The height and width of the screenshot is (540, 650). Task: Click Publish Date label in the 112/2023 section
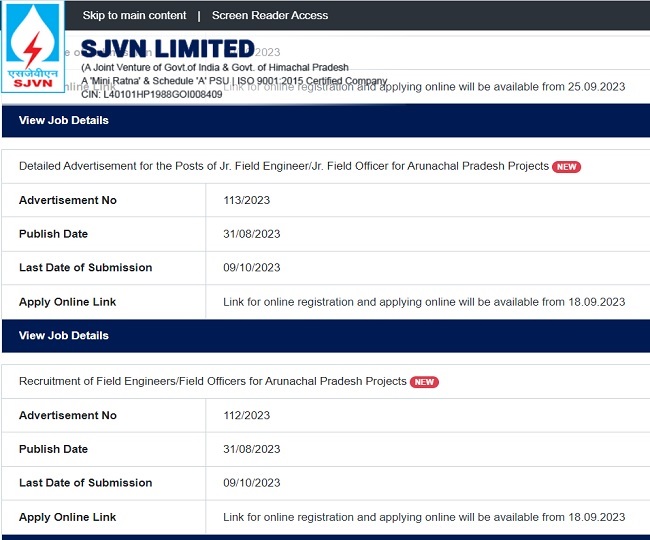tap(53, 449)
